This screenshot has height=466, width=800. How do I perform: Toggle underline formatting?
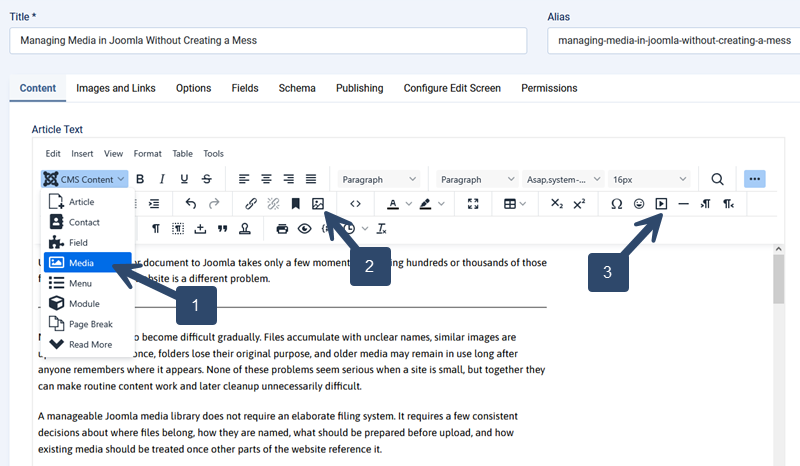click(184, 179)
